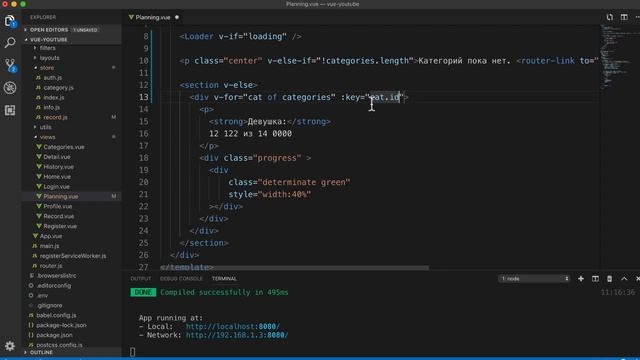Open index.js in the store folder
The height and width of the screenshot is (360, 640).
pyautogui.click(x=53, y=98)
